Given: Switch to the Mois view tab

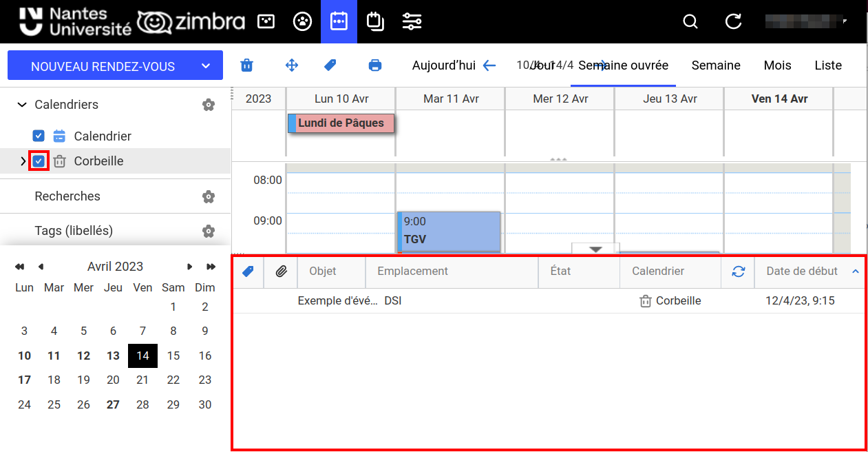Looking at the screenshot, I should [777, 65].
